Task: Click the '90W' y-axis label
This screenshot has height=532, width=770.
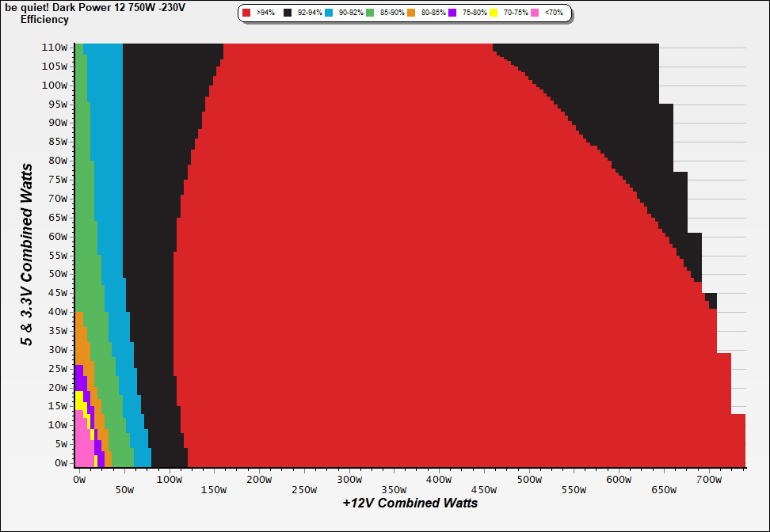Action: tap(58, 123)
